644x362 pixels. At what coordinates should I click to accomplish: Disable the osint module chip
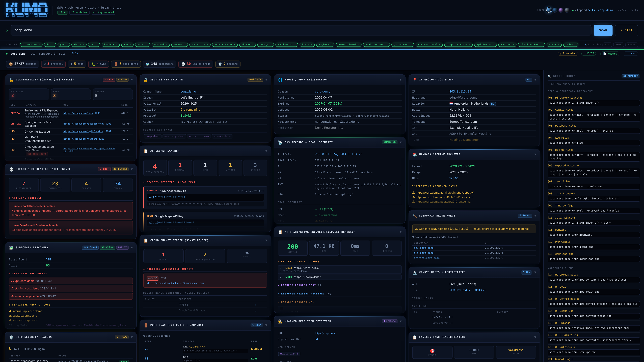pyautogui.click(x=571, y=45)
